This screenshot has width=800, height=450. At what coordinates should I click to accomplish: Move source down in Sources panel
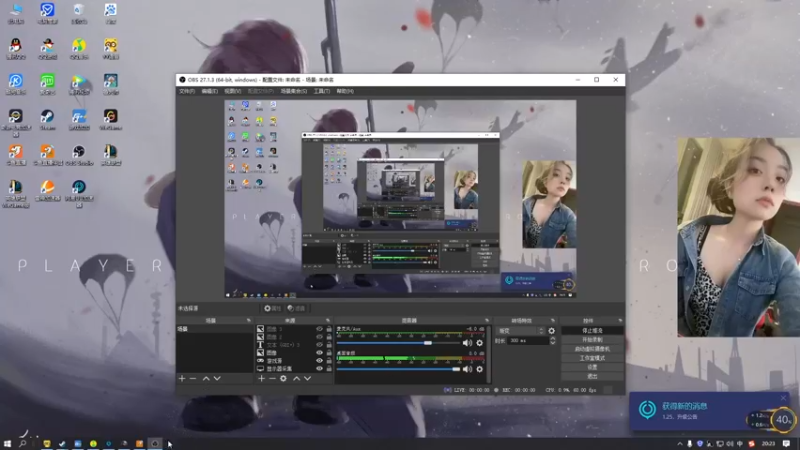pyautogui.click(x=307, y=379)
